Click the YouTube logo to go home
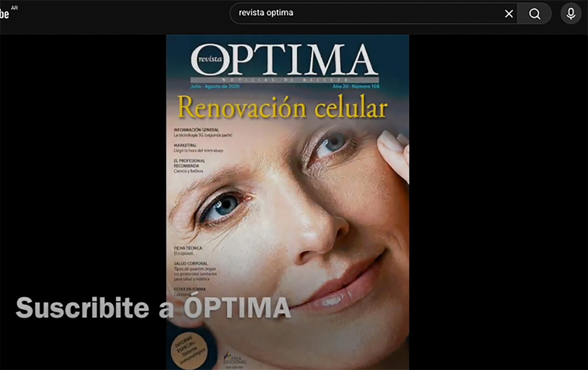Screen dimensions: 588x370 (4, 14)
